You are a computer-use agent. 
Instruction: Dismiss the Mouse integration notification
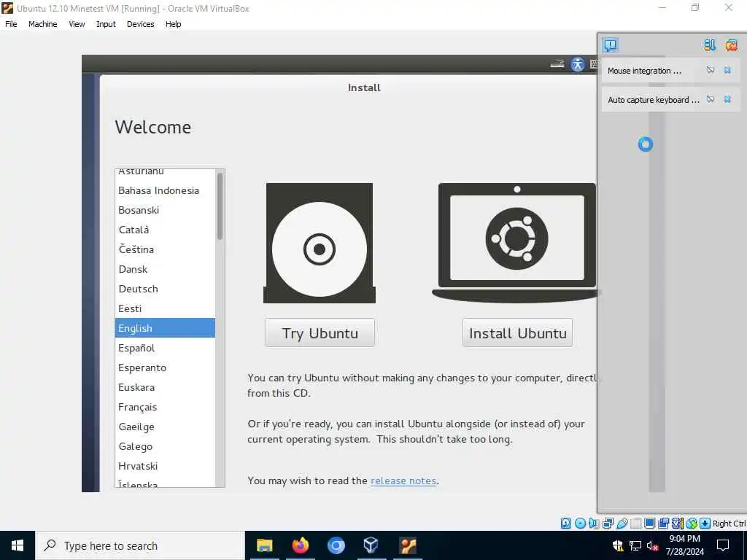[x=727, y=71]
